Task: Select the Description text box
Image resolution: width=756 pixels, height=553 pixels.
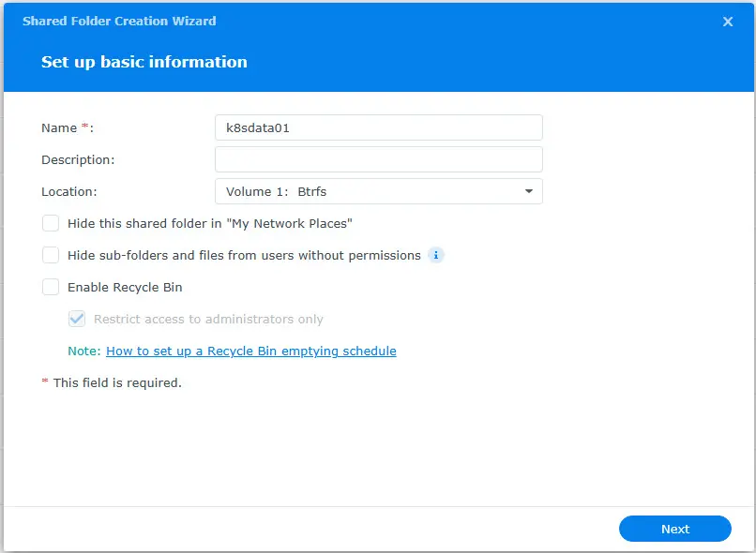Action: pos(378,158)
